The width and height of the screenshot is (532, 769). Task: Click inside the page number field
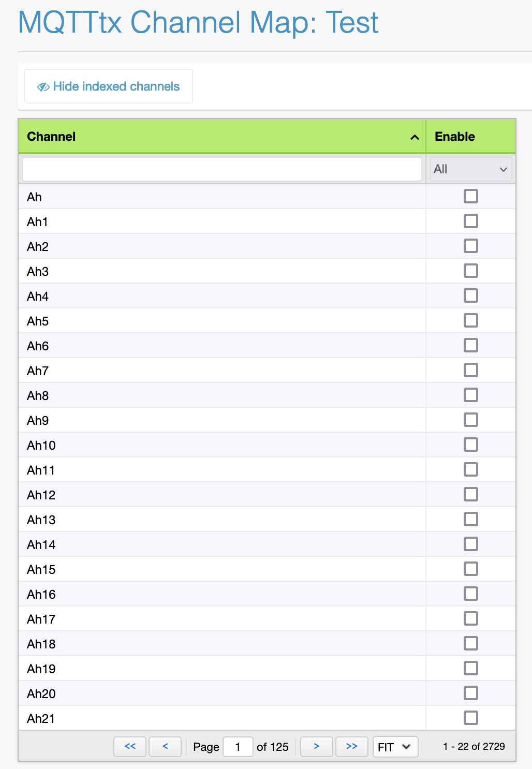238,746
